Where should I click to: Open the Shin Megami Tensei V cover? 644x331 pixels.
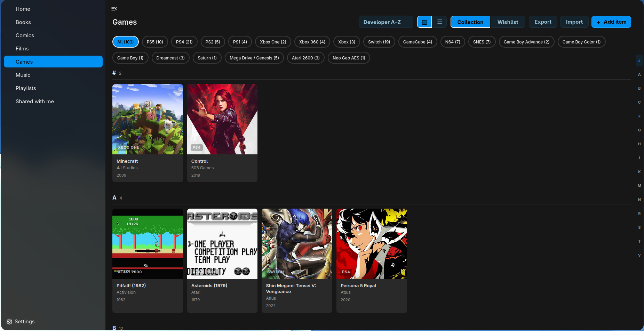[x=297, y=244]
